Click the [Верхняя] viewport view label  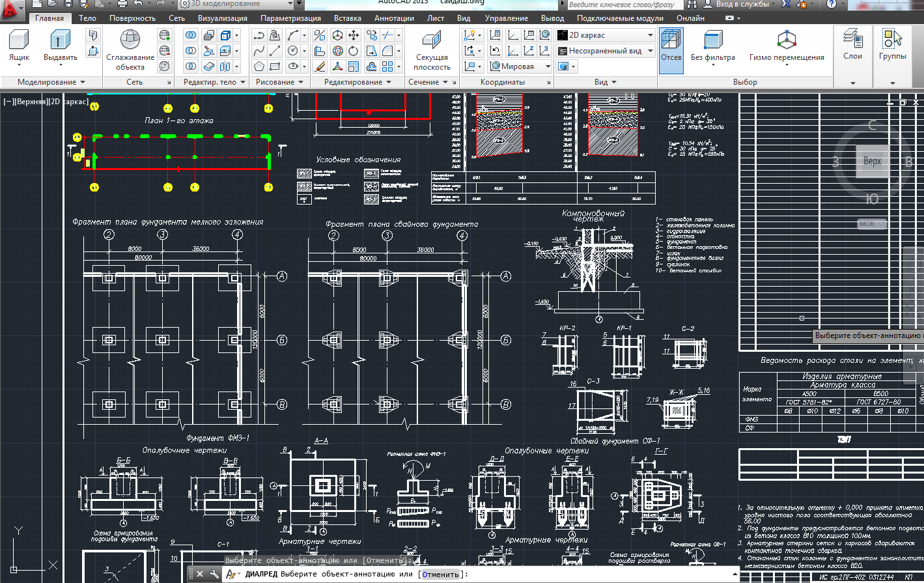coord(32,102)
